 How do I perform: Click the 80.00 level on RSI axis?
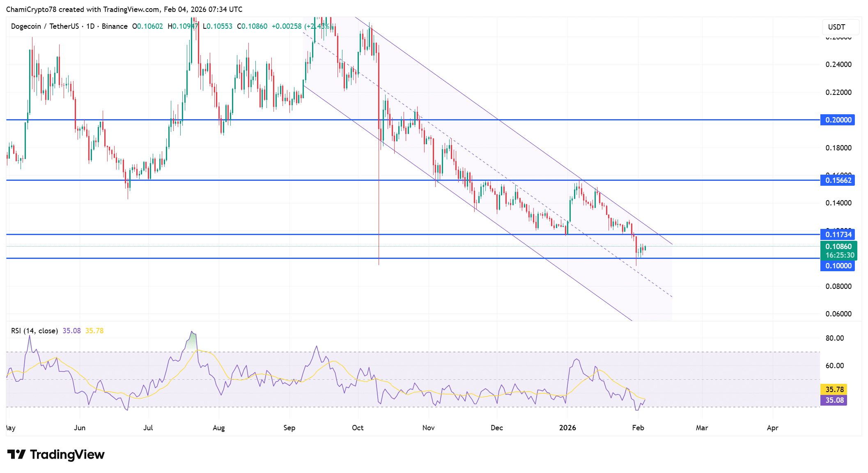834,338
